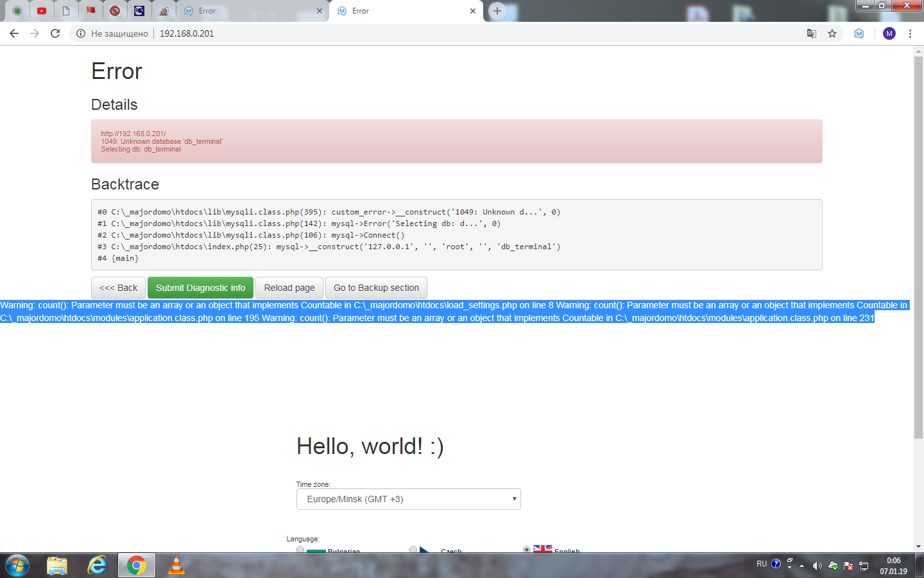Click the 'Unknown database db_terminal' error text
Image resolution: width=924 pixels, height=578 pixels.
(162, 141)
